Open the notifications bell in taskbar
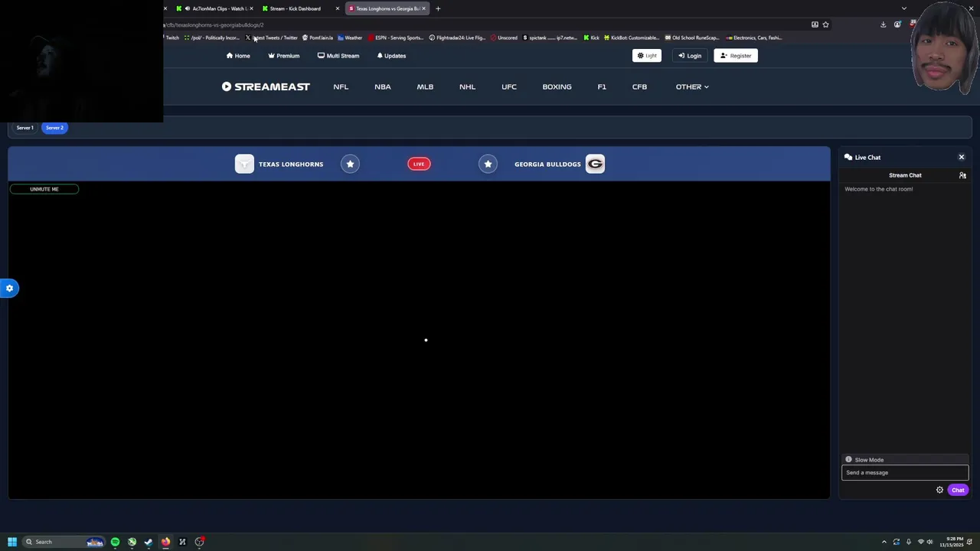This screenshot has width=980, height=551. [970, 542]
